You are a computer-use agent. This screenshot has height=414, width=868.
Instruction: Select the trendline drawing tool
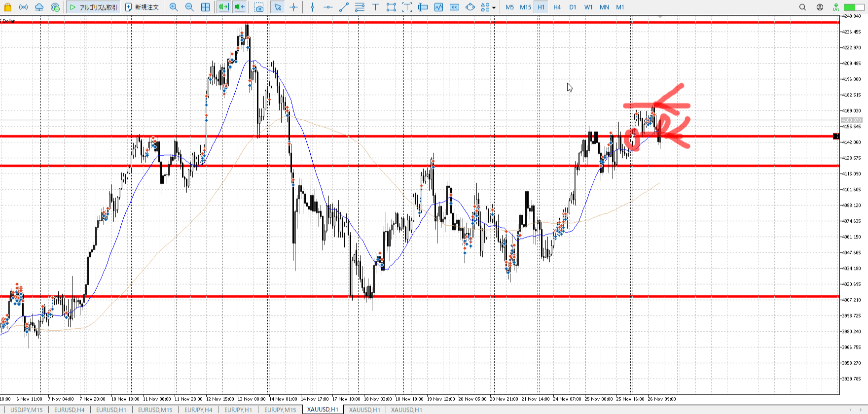pos(344,7)
